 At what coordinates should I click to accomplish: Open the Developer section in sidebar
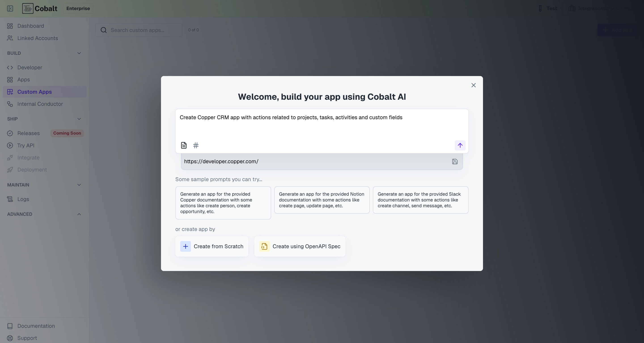pyautogui.click(x=30, y=68)
